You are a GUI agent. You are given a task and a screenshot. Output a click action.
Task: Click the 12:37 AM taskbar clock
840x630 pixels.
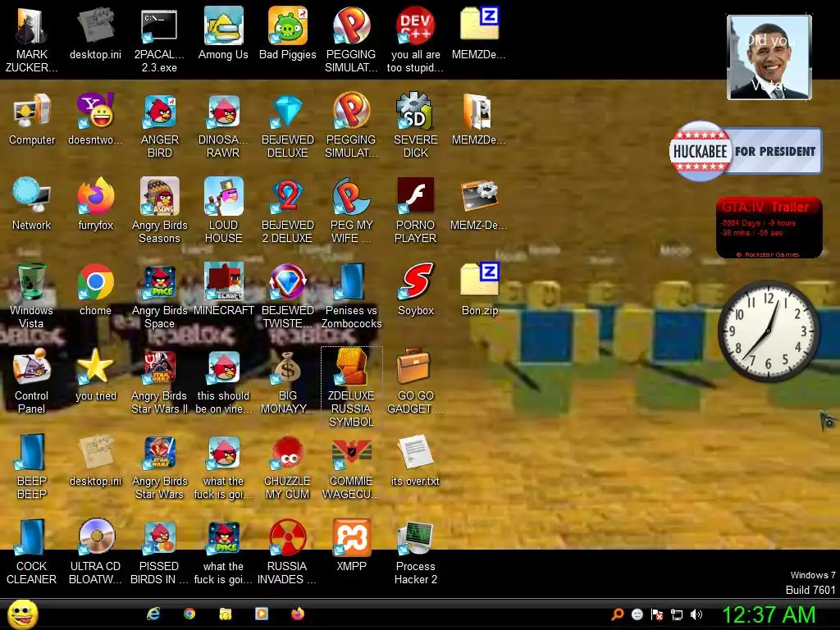click(x=769, y=614)
